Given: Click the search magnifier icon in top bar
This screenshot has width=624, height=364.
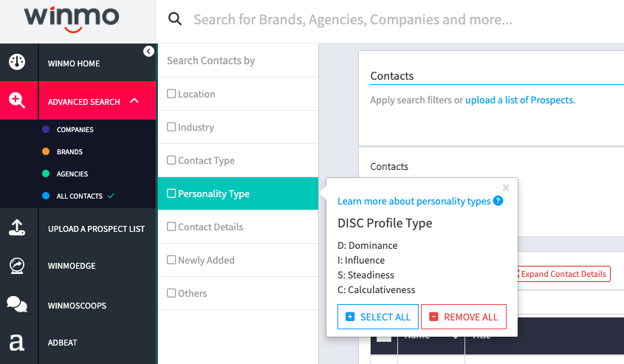Looking at the screenshot, I should [175, 20].
